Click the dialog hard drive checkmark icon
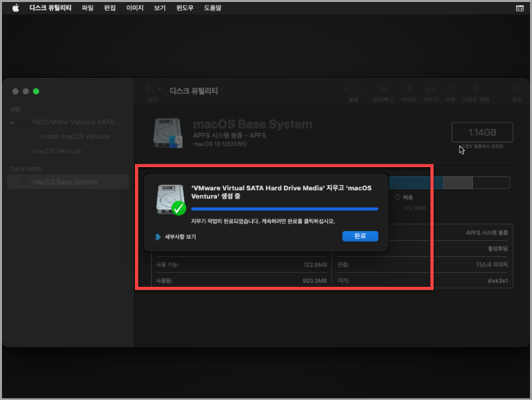532x400 pixels. (171, 200)
